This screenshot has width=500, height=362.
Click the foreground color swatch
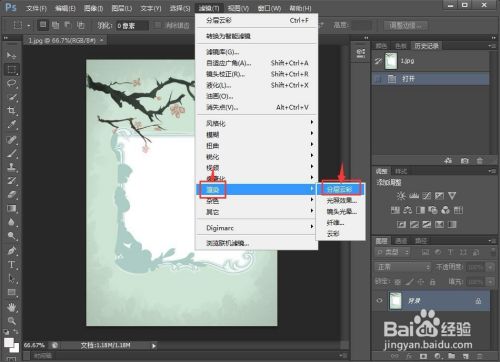[8, 342]
